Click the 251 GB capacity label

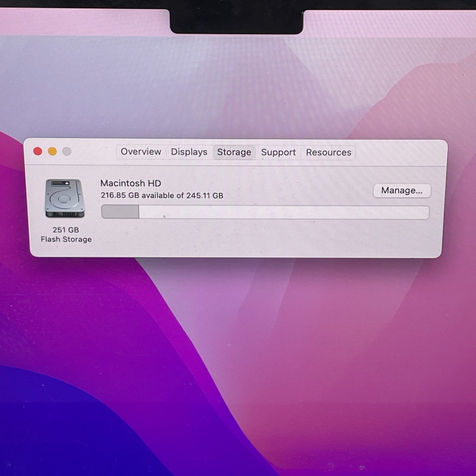(x=66, y=230)
